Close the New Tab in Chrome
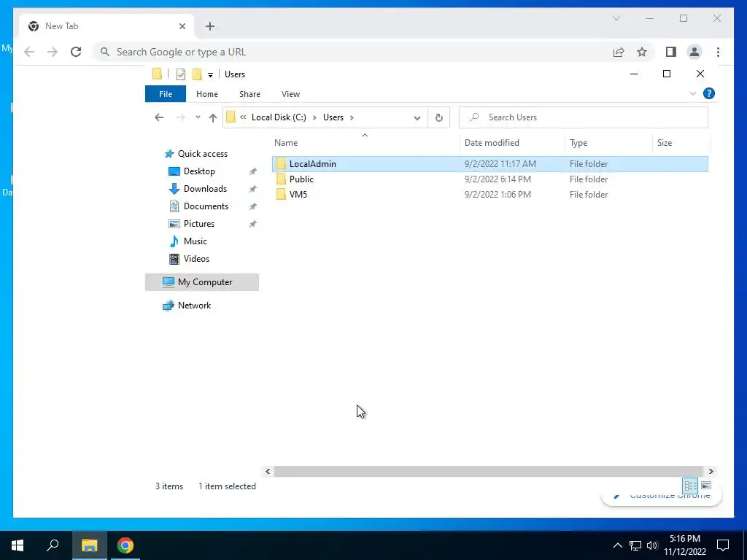This screenshot has width=747, height=560. (182, 26)
